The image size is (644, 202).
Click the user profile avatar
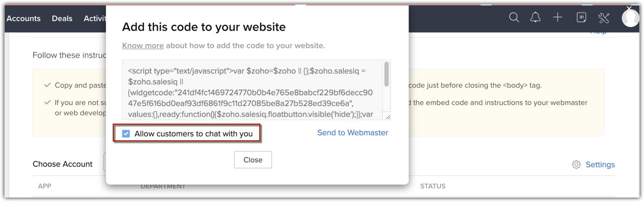click(631, 19)
